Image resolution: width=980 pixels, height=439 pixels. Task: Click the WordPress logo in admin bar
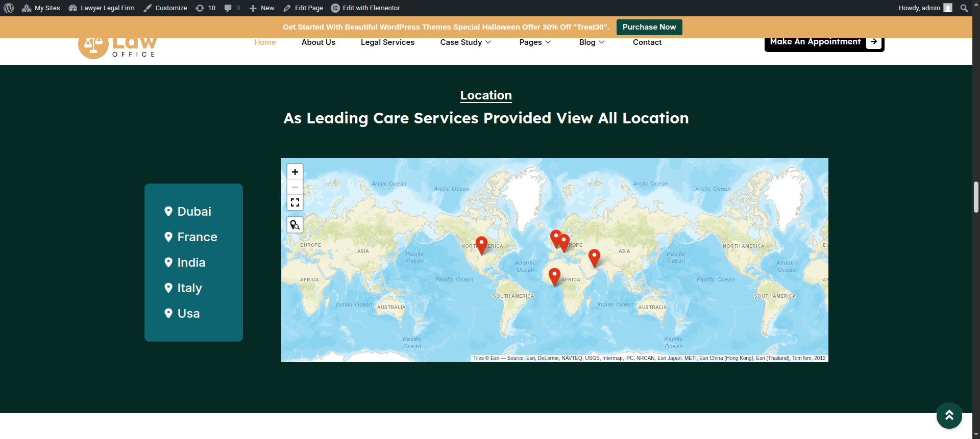click(x=9, y=8)
